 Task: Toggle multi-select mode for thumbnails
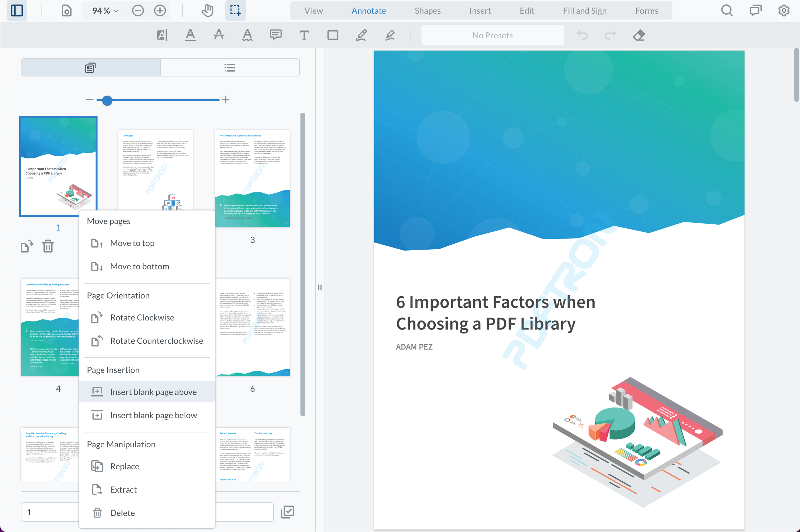pyautogui.click(x=287, y=512)
